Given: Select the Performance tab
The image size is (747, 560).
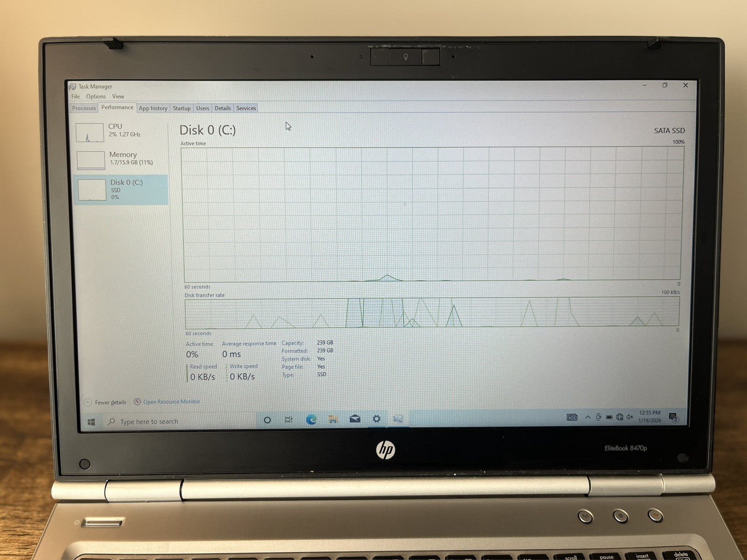Looking at the screenshot, I should pos(117,107).
